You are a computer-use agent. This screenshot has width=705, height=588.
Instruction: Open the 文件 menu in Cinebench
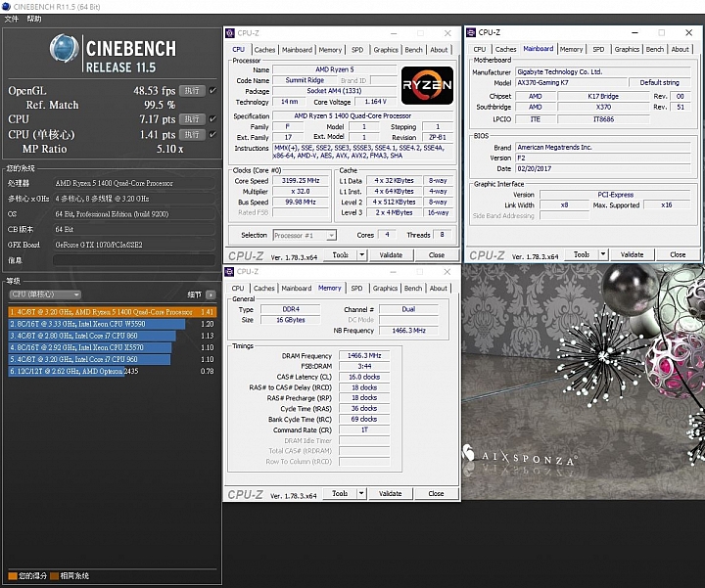coord(11,19)
